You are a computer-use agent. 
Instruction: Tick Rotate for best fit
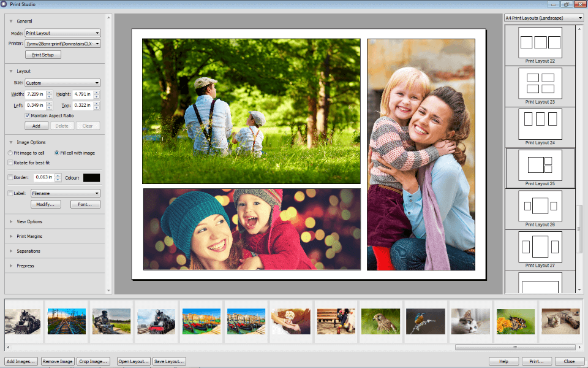click(x=10, y=163)
